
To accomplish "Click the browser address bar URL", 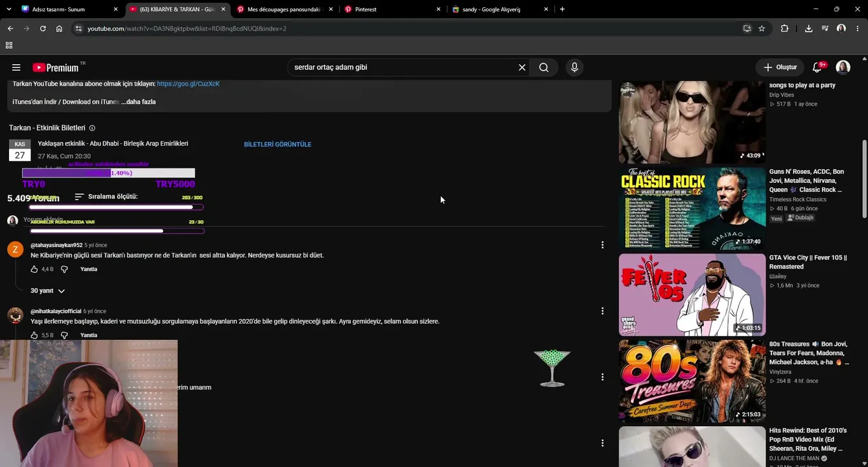I will 187,29.
